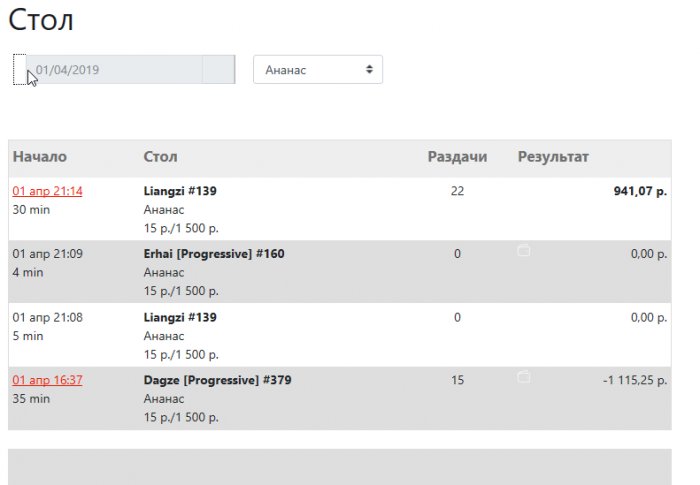Click the Стол page heading
700x485 pixels.
(x=40, y=20)
